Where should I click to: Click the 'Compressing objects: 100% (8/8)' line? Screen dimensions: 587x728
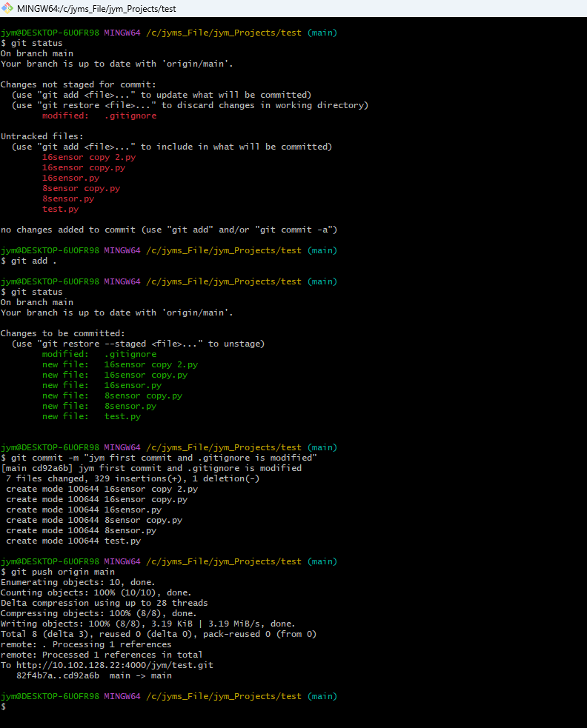[x=99, y=613]
